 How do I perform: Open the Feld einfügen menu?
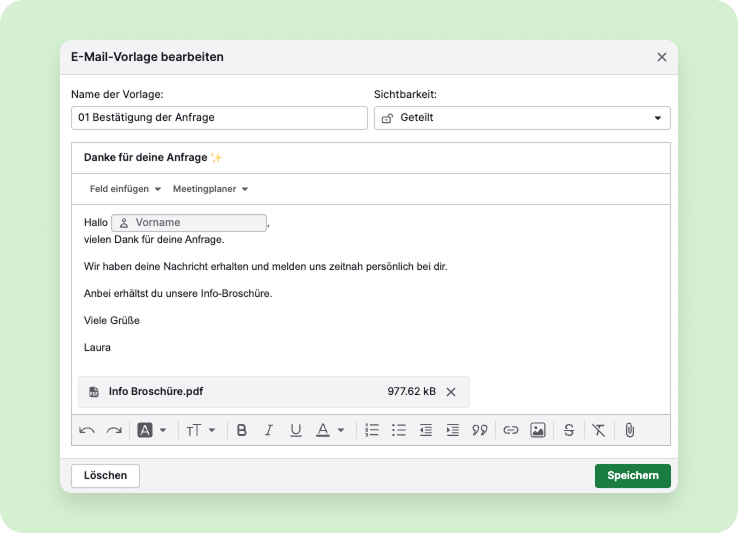point(125,189)
